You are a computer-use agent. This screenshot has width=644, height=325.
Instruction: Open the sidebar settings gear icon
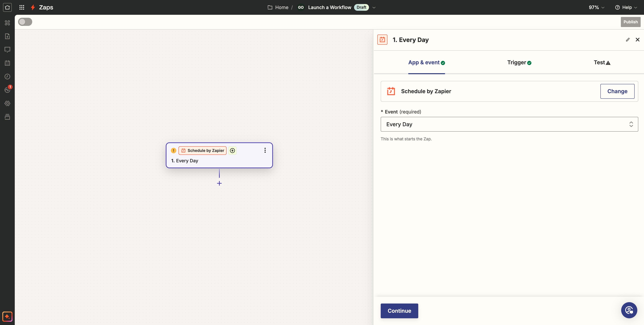coord(7,103)
